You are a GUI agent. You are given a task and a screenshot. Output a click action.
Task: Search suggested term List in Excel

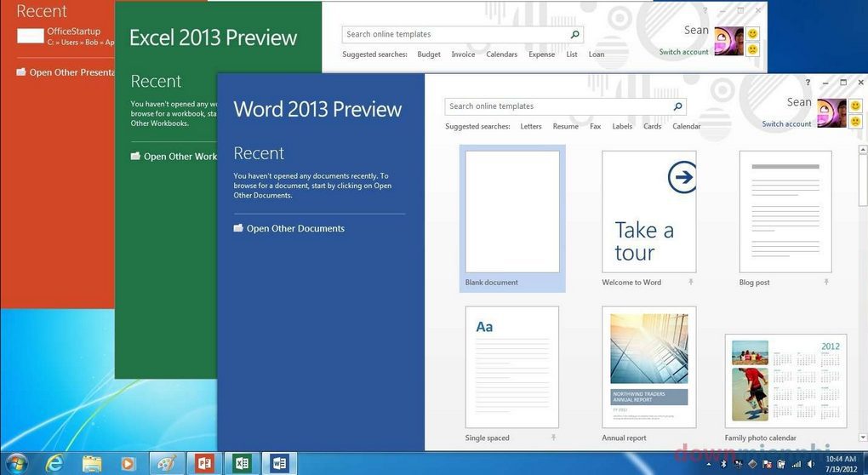(x=572, y=54)
